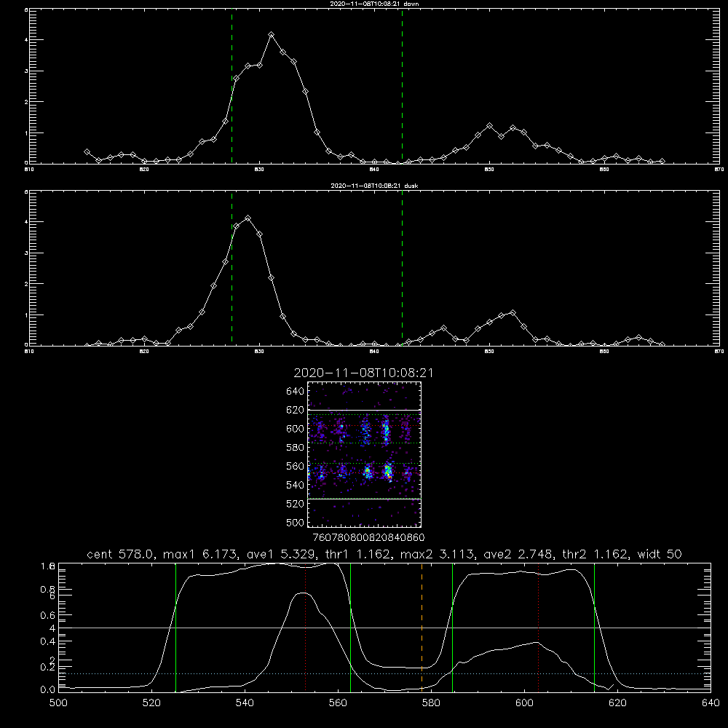Image resolution: width=728 pixels, height=728 pixels.
Task: Click the orange dashed center line in bottom plot
Action: [x=422, y=627]
